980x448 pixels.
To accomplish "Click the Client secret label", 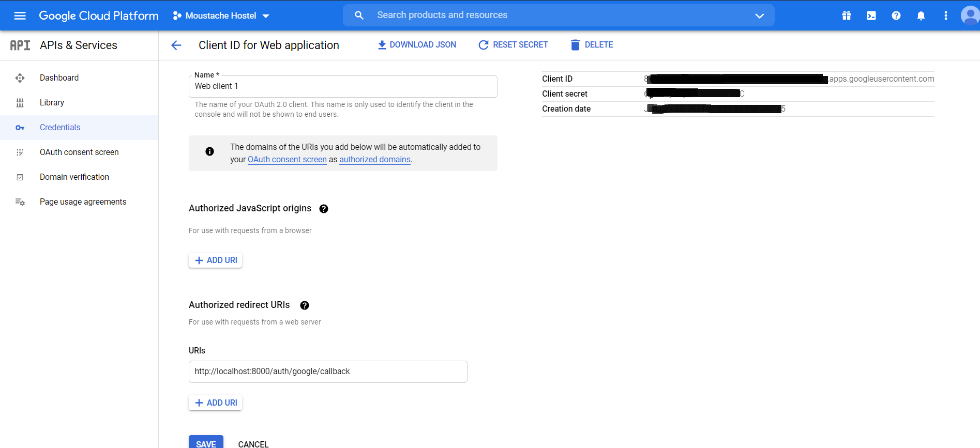I will [x=565, y=94].
